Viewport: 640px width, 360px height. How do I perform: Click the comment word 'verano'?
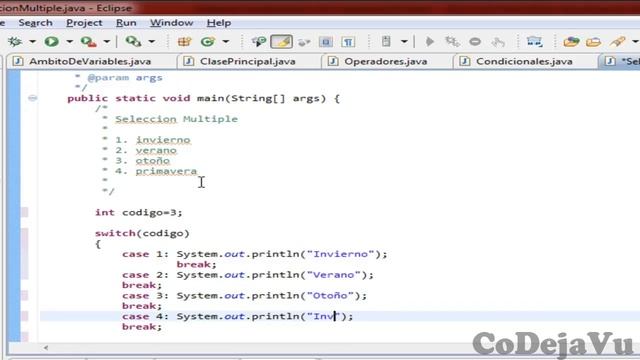tap(156, 150)
